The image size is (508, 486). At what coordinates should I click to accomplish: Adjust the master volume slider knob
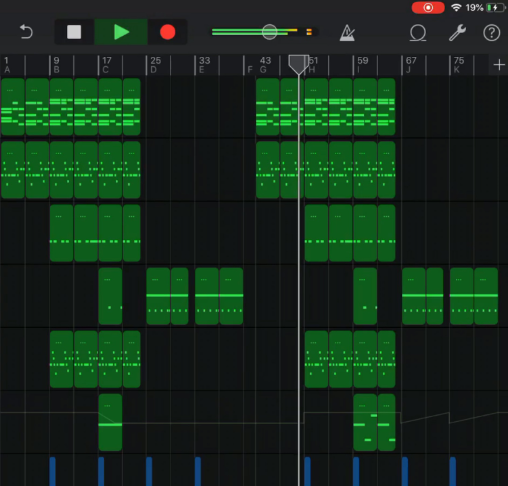click(269, 32)
